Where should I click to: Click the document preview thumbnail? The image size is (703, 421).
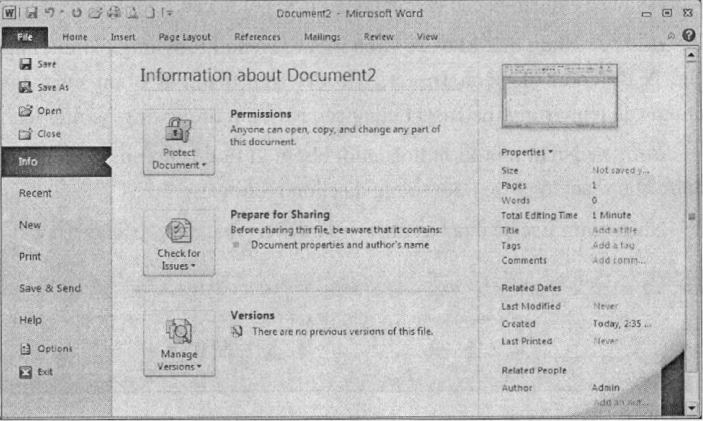coord(560,95)
